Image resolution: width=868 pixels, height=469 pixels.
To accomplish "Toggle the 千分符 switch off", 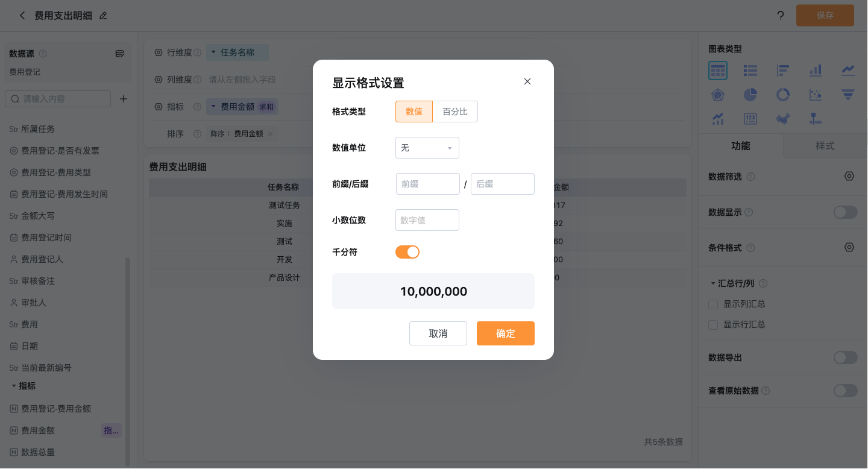I will (x=407, y=252).
